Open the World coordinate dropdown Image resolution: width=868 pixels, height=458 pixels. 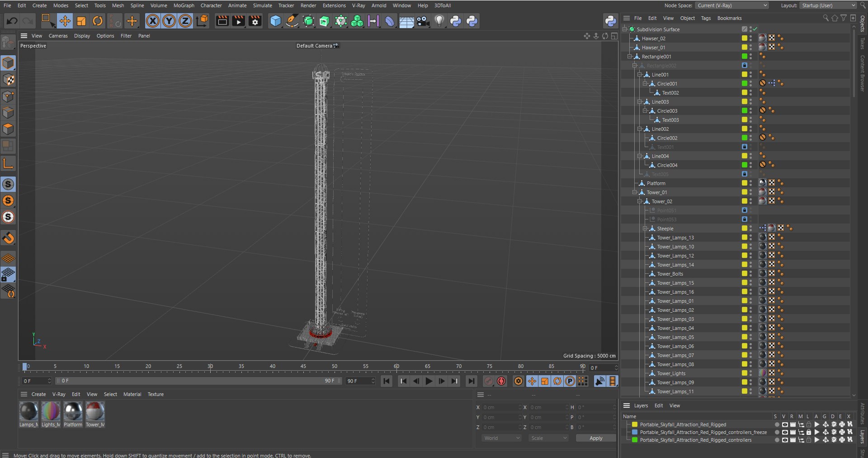tap(501, 438)
